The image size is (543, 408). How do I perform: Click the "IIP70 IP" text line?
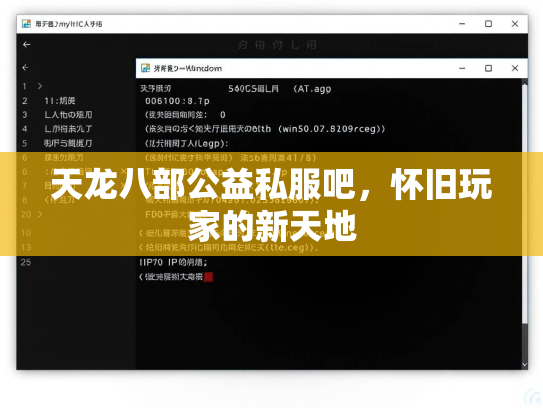pyautogui.click(x=173, y=262)
